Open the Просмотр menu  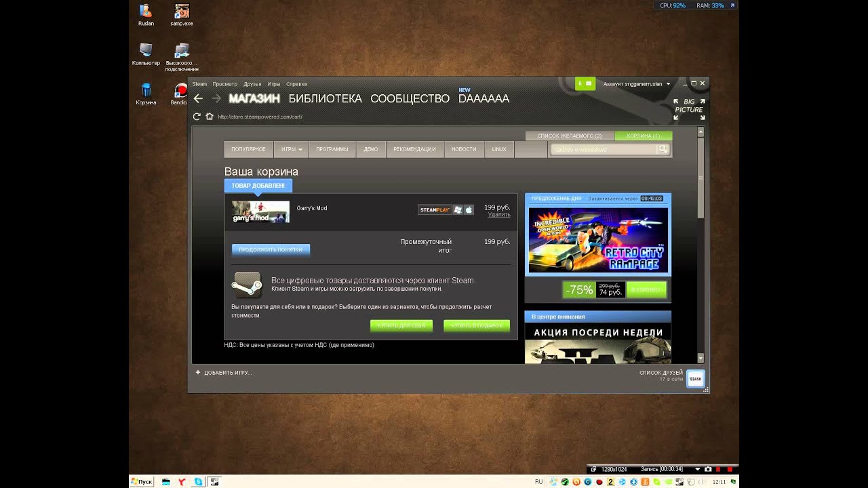click(224, 84)
